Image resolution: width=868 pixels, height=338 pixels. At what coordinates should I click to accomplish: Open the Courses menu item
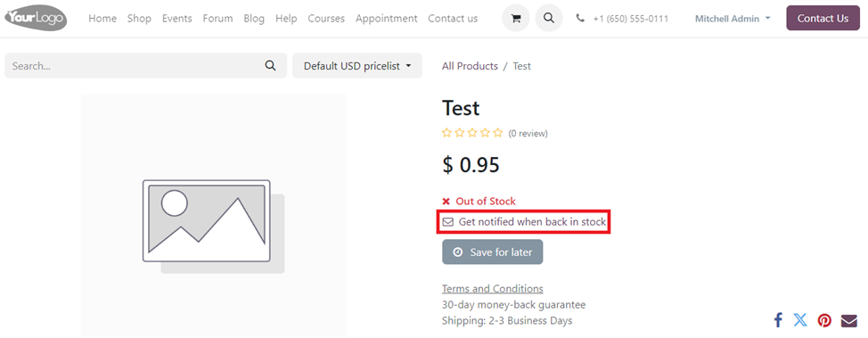coord(326,19)
